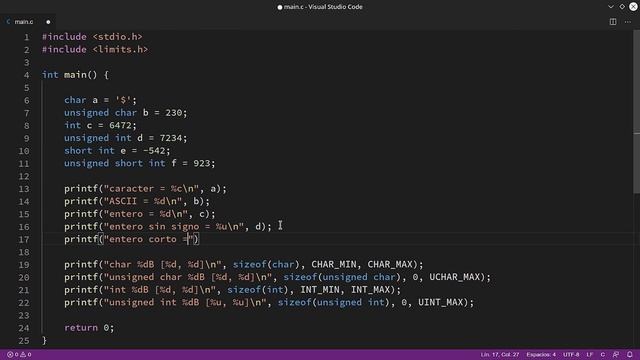Click the C file icon on main.c tab
Screen dimensions: 640x360
8,22
